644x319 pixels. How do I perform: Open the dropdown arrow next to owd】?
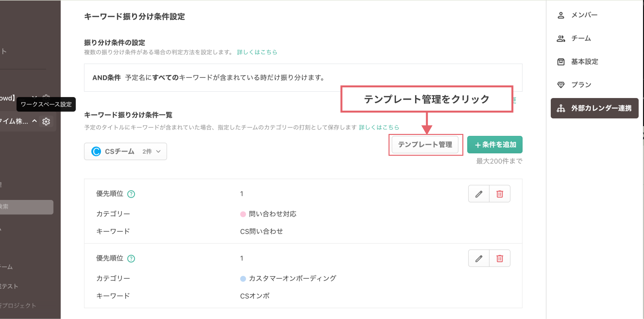tap(34, 97)
